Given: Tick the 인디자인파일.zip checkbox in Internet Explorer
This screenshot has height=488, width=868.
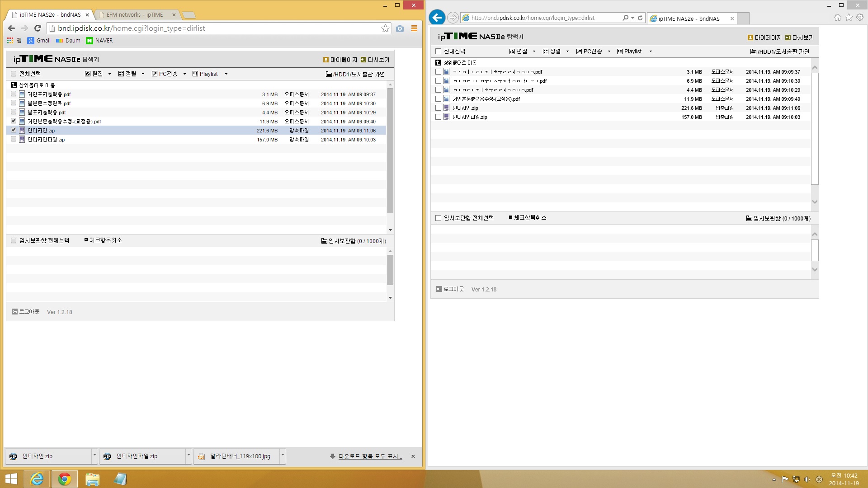Looking at the screenshot, I should 438,117.
